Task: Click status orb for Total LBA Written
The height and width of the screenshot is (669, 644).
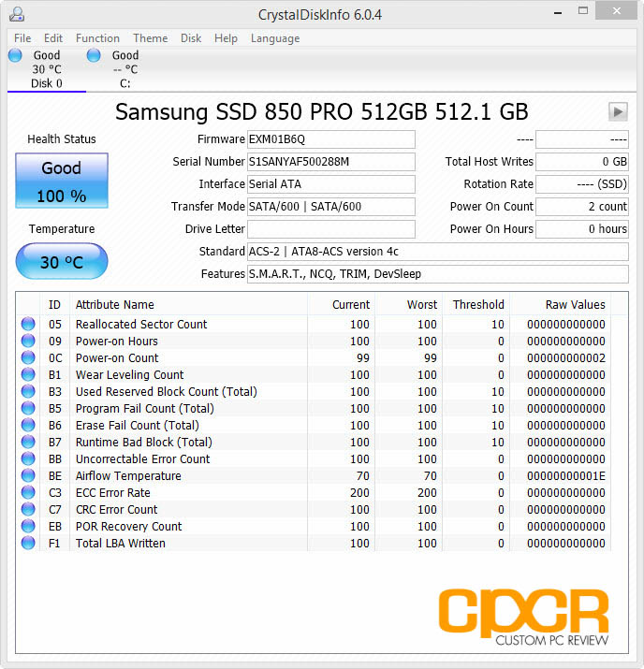Action: pyautogui.click(x=28, y=543)
